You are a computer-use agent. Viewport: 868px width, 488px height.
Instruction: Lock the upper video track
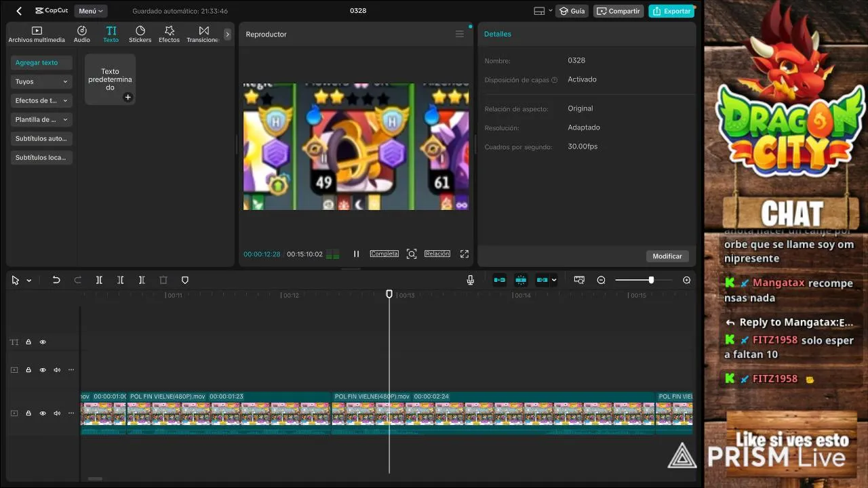[x=28, y=370]
